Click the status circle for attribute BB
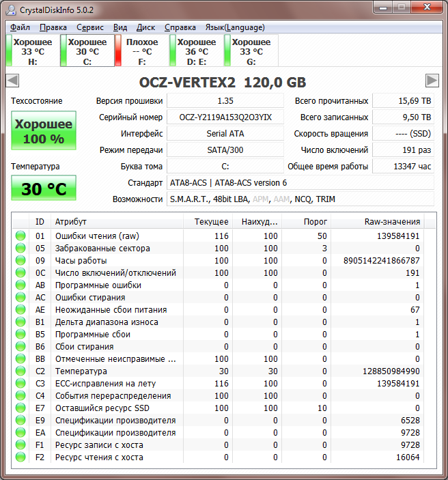The image size is (448, 480). pos(20,358)
